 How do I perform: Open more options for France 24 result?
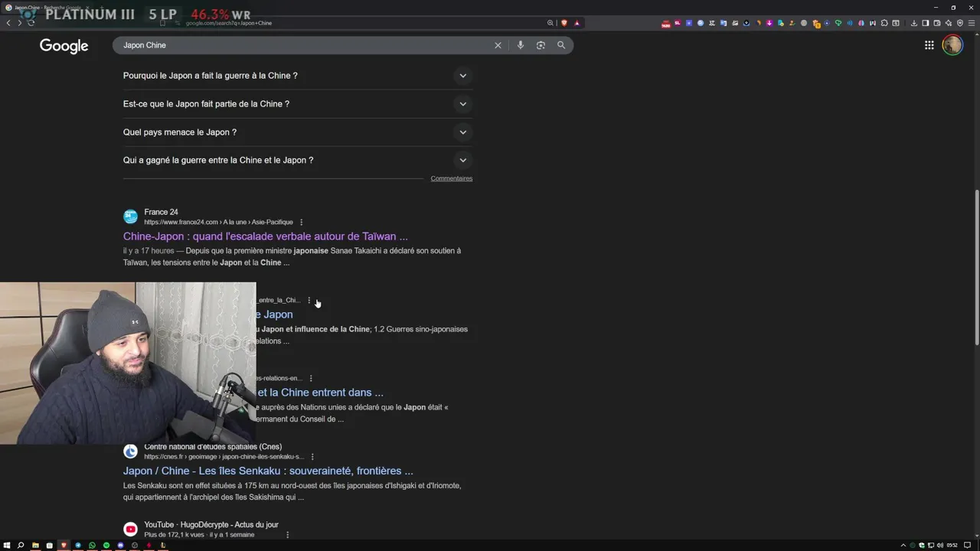click(301, 222)
